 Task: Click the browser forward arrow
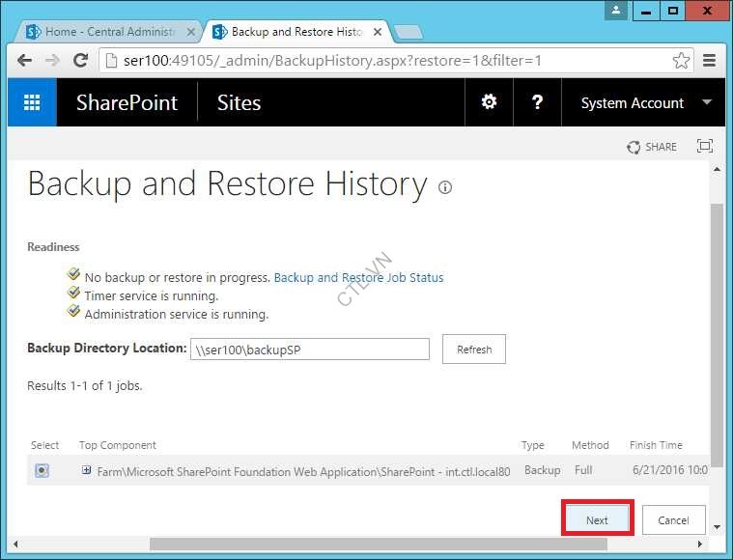pos(52,60)
